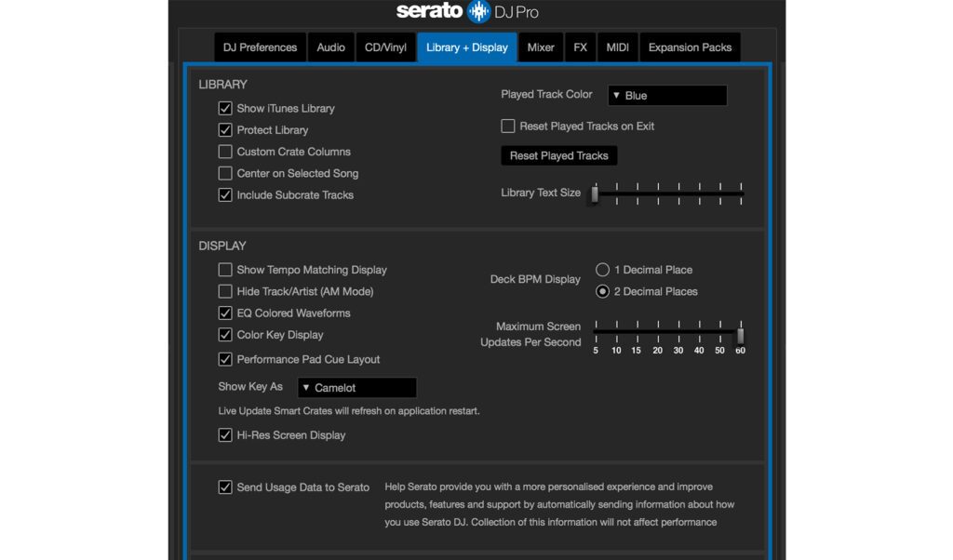Disable Send Usage Data to Serato
Viewport: 953px width, 560px height.
[225, 487]
